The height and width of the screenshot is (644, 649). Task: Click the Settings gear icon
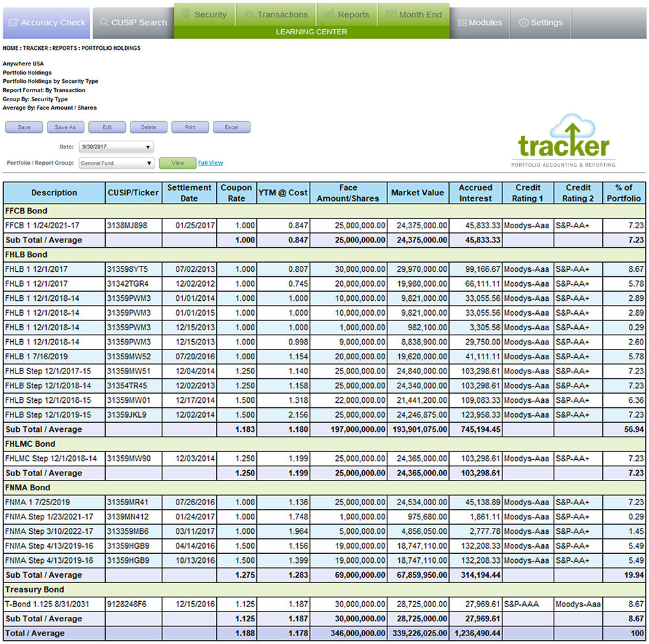point(524,23)
